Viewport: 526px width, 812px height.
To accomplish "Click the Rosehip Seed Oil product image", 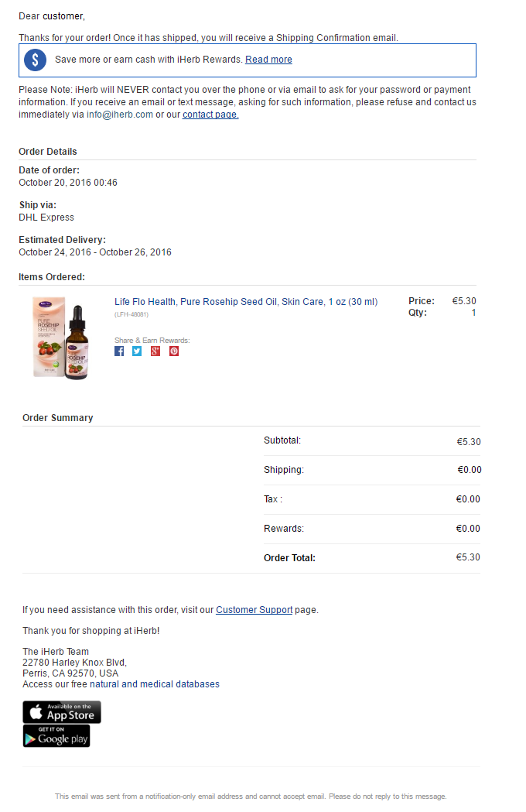I will point(61,338).
